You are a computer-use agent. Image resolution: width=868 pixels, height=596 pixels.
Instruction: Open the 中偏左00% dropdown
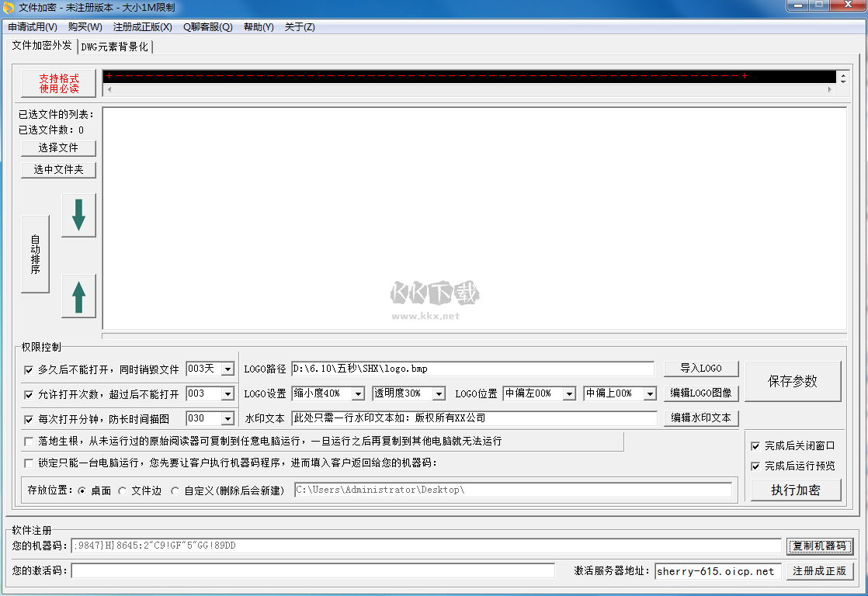(569, 394)
